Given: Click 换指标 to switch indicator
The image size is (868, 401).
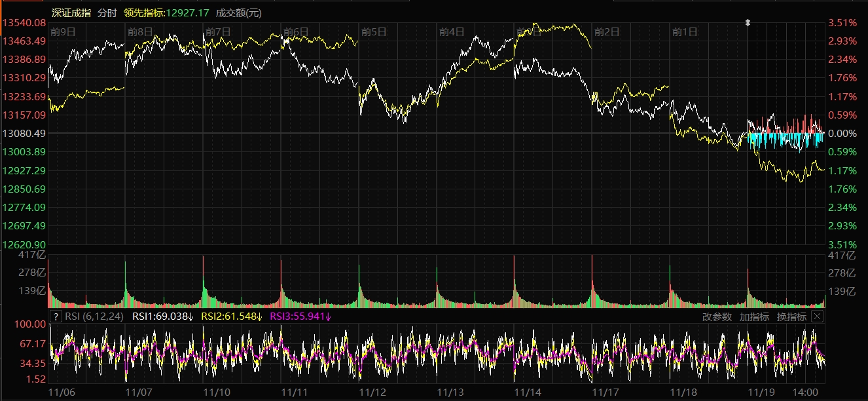Looking at the screenshot, I should click(x=792, y=316).
